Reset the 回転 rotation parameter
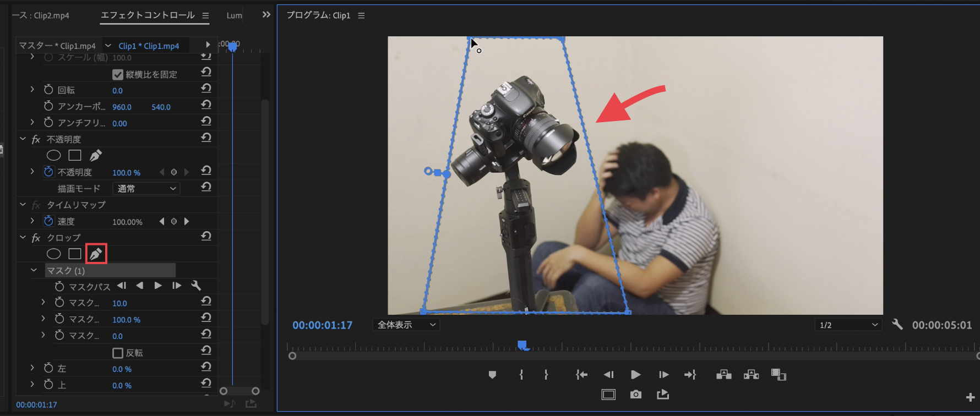The width and height of the screenshot is (980, 416). click(x=206, y=89)
